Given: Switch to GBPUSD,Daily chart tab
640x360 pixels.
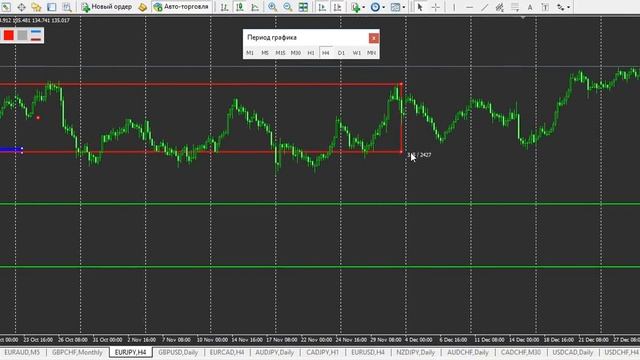Looking at the screenshot, I should pyautogui.click(x=178, y=352).
